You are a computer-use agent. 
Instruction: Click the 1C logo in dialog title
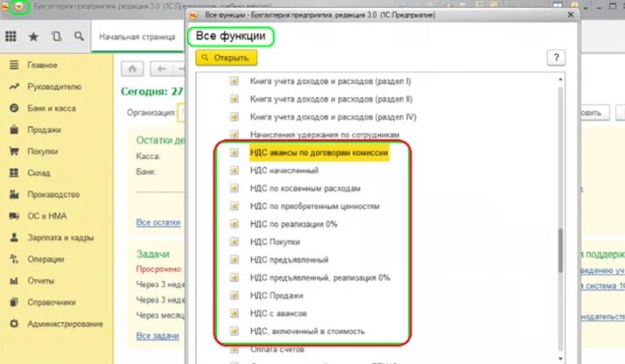pyautogui.click(x=193, y=15)
